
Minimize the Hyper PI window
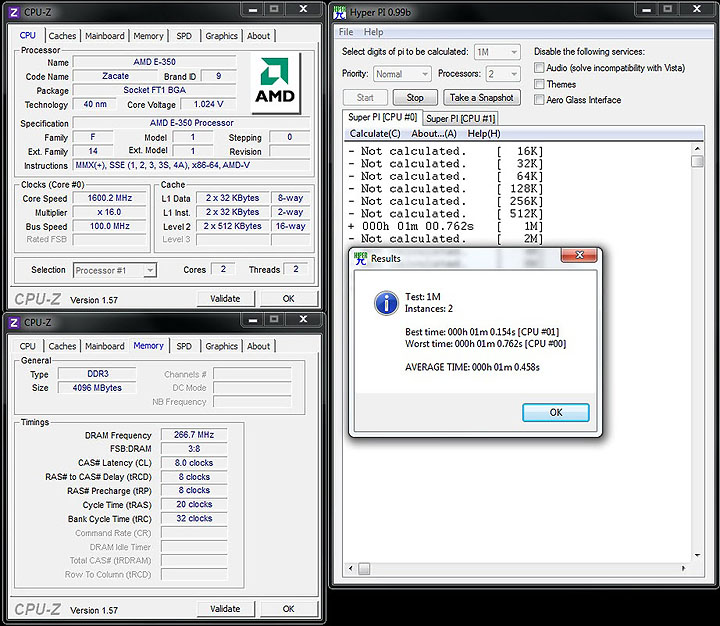pyautogui.click(x=647, y=9)
